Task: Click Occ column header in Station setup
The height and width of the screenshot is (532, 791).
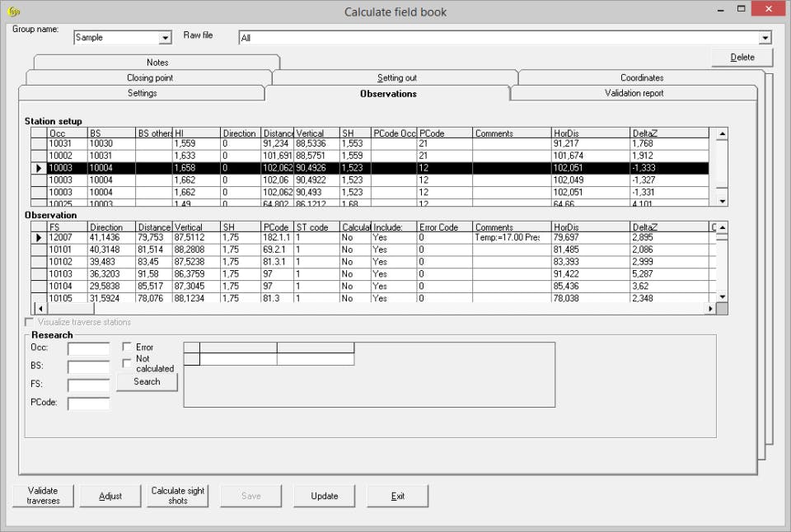Action: 68,133
